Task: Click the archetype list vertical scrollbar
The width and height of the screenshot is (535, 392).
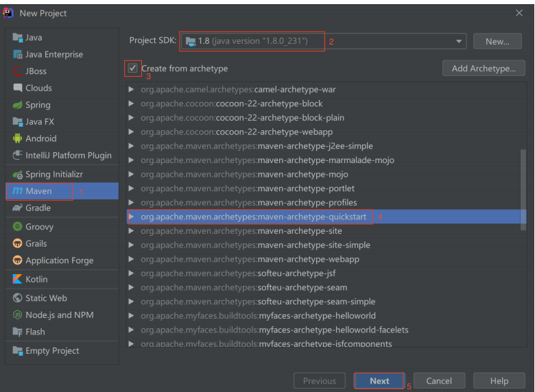Action: [x=523, y=190]
